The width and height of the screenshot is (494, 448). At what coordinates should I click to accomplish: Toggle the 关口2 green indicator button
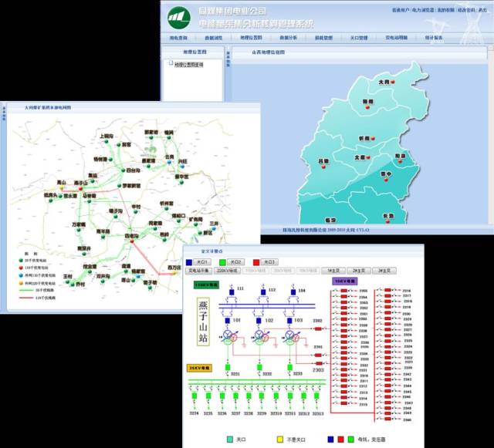point(234,262)
